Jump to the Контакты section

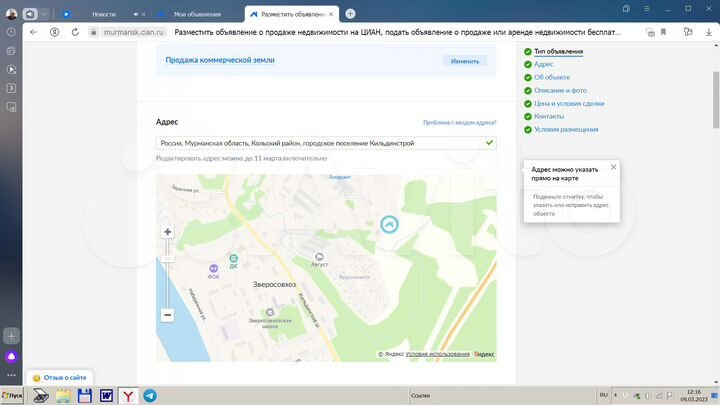point(549,116)
